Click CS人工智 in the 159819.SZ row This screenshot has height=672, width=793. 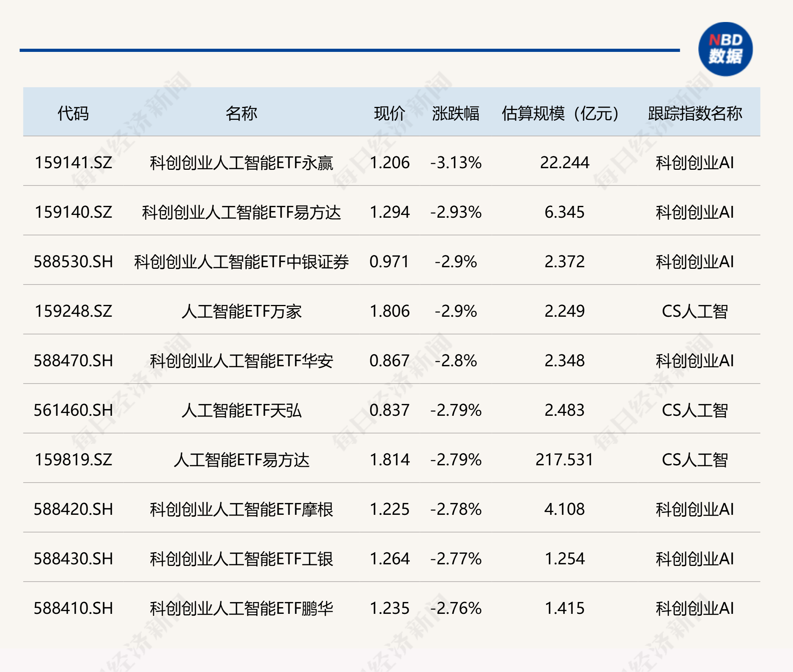click(x=695, y=460)
